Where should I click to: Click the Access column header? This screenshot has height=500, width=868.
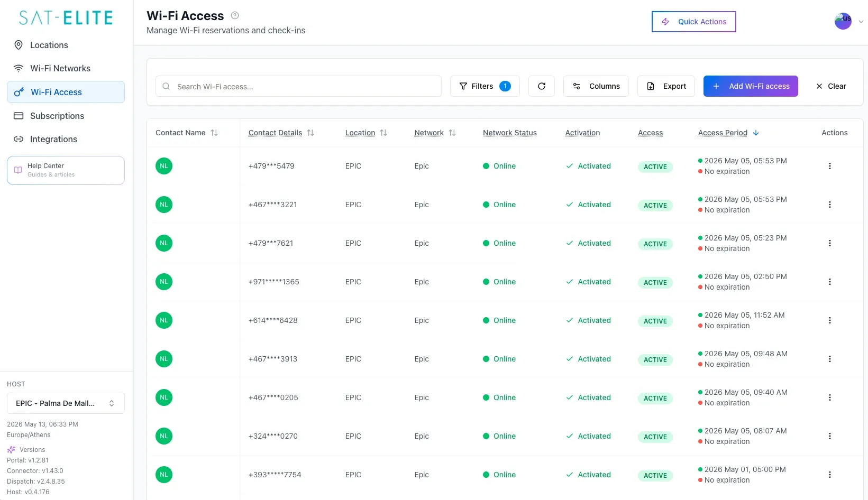click(650, 133)
